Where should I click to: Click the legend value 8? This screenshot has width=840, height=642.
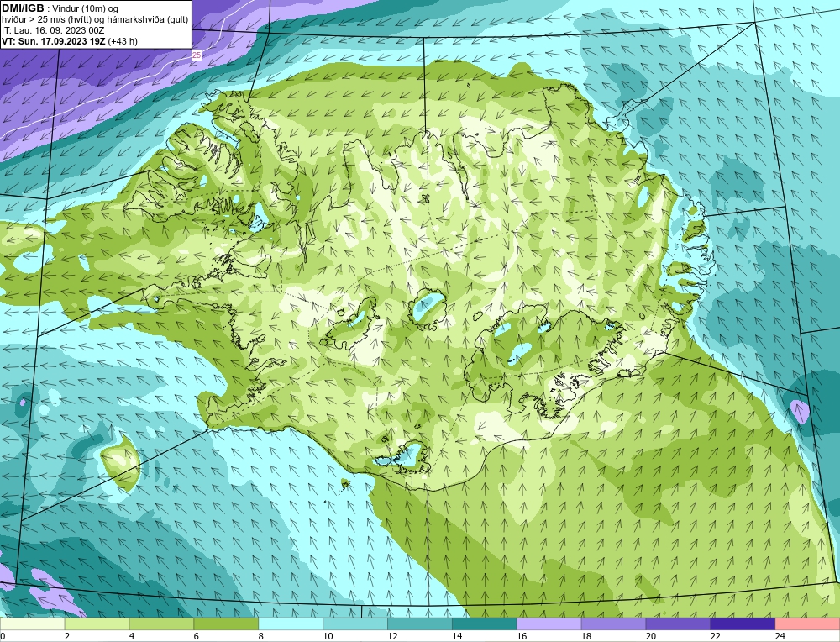[x=261, y=636]
